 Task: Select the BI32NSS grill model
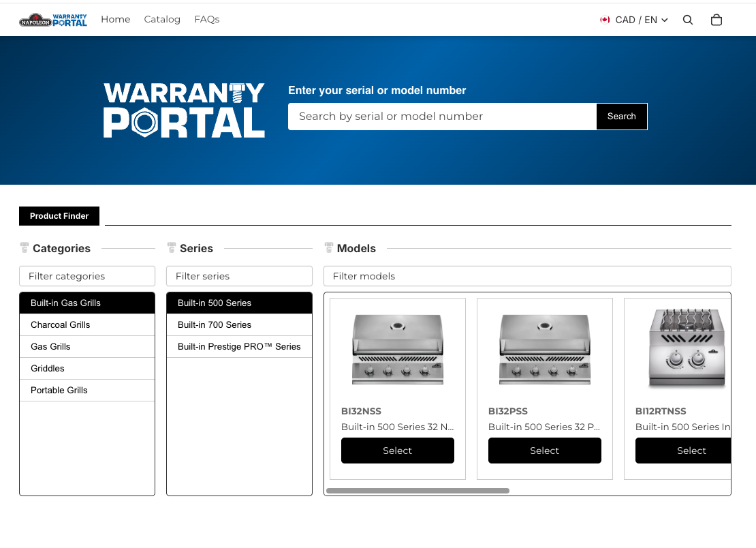397,451
